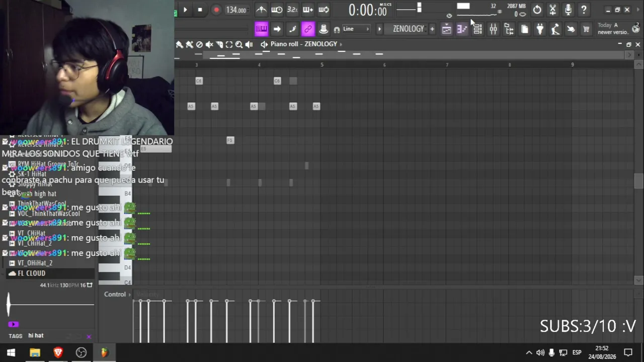Select the piano roll mute tool
This screenshot has height=362, width=644.
[x=209, y=44]
